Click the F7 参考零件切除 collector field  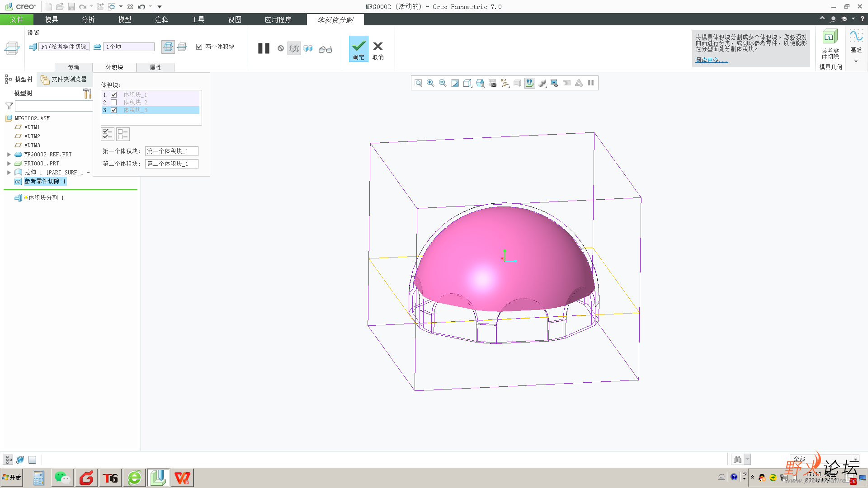64,47
